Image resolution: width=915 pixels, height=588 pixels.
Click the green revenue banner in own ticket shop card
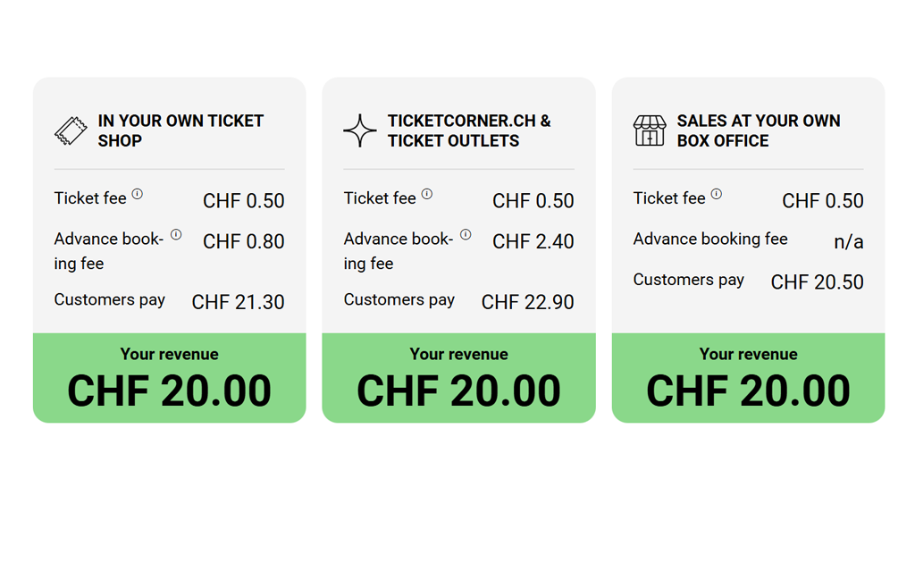[169, 378]
